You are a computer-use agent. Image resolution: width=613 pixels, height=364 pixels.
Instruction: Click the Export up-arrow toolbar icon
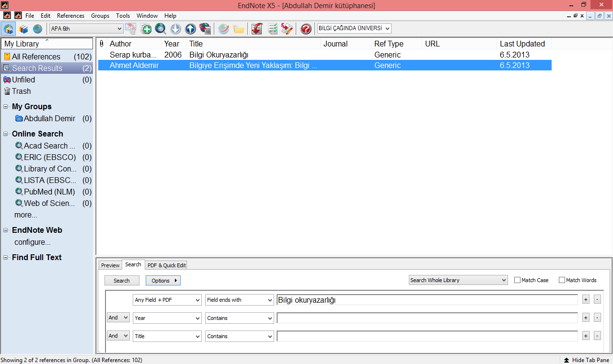click(x=190, y=29)
